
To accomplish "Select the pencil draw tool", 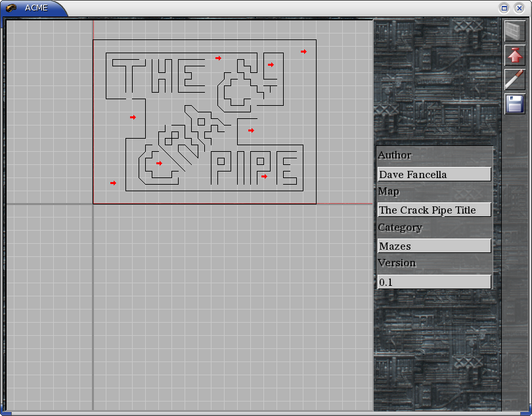I will (x=515, y=80).
